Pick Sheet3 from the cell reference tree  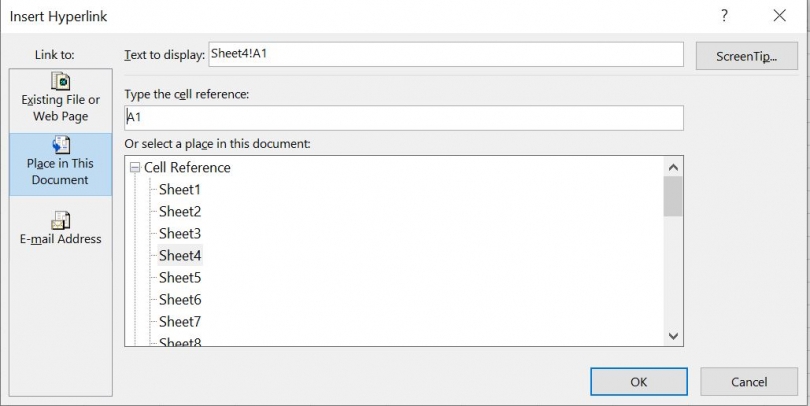click(180, 234)
